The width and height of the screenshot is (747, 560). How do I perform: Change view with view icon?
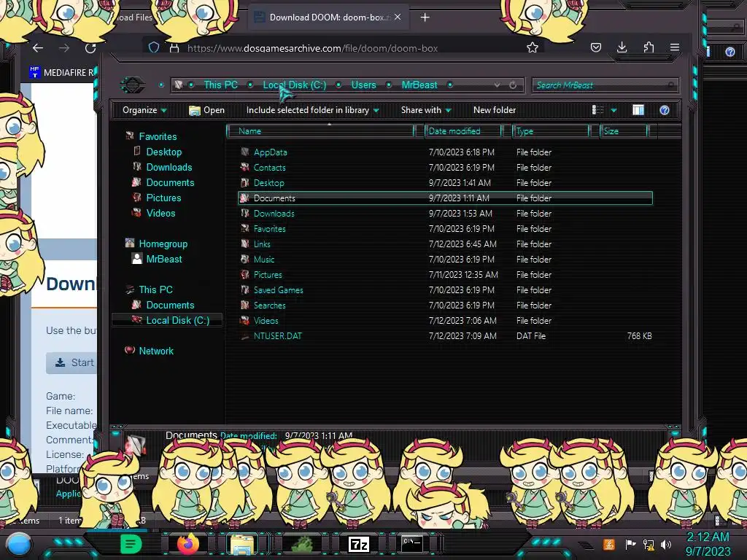point(597,110)
